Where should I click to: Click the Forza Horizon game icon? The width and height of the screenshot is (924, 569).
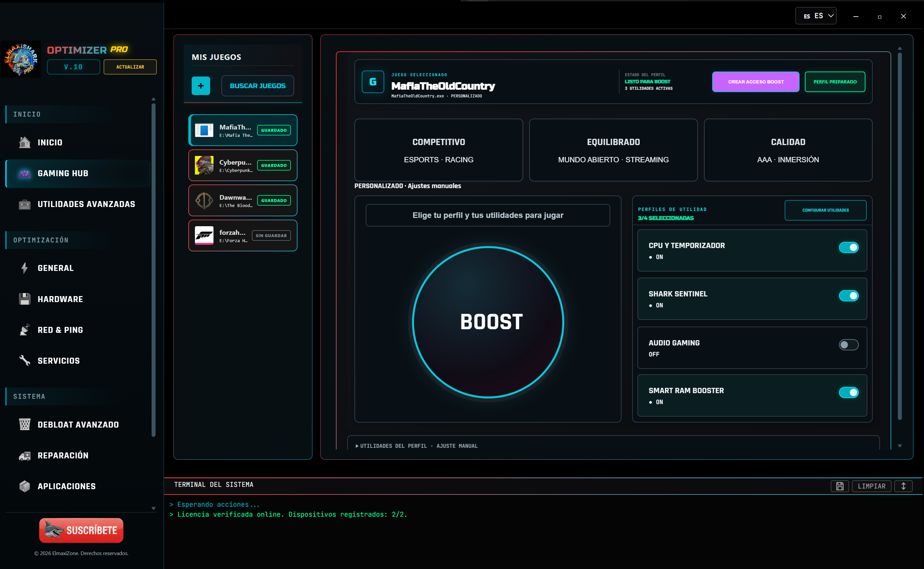pyautogui.click(x=204, y=235)
